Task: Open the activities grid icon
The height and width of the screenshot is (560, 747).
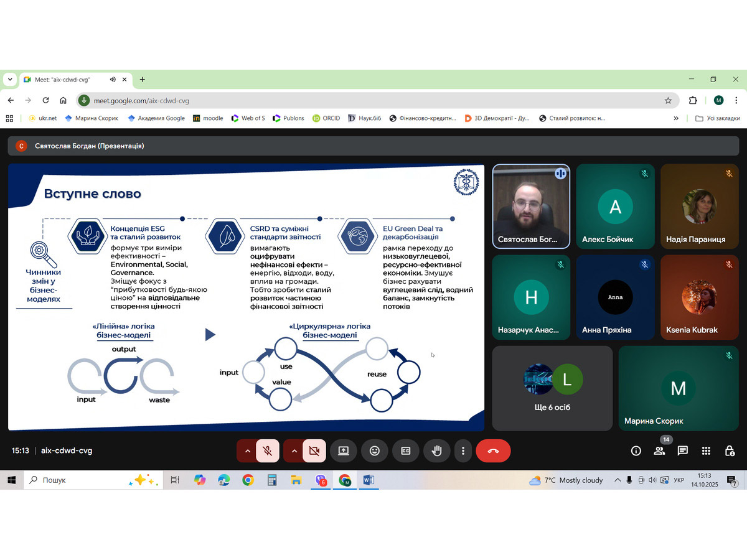Action: (x=706, y=451)
